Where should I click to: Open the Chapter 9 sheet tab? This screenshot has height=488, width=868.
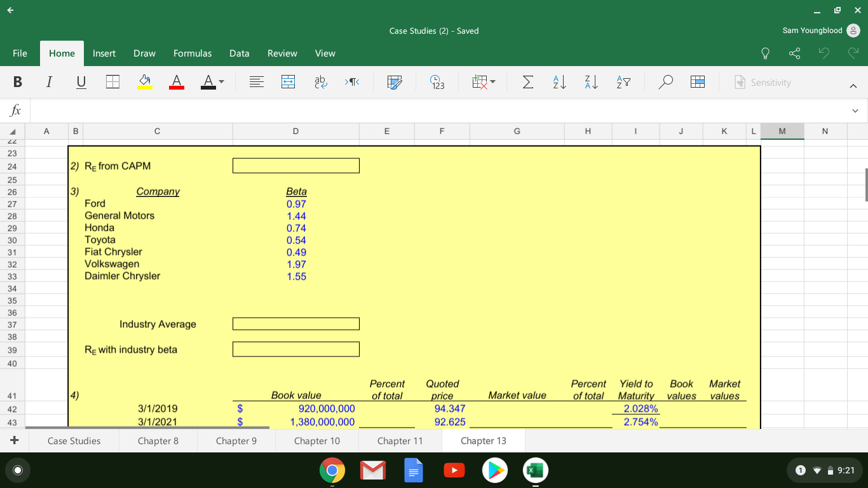pos(236,441)
